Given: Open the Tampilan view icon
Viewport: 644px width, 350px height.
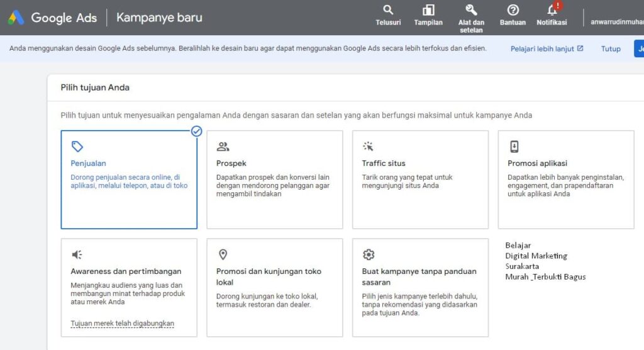Looking at the screenshot, I should pyautogui.click(x=428, y=9).
